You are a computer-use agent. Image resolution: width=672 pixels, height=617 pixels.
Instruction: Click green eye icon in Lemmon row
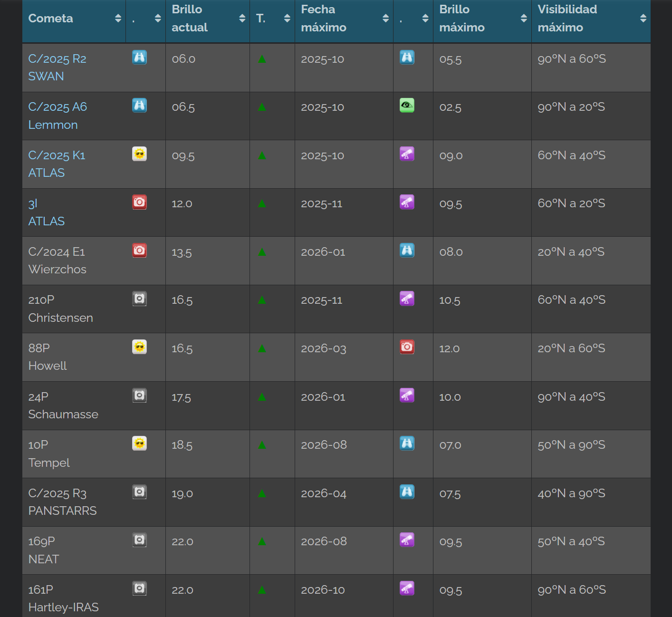407,106
